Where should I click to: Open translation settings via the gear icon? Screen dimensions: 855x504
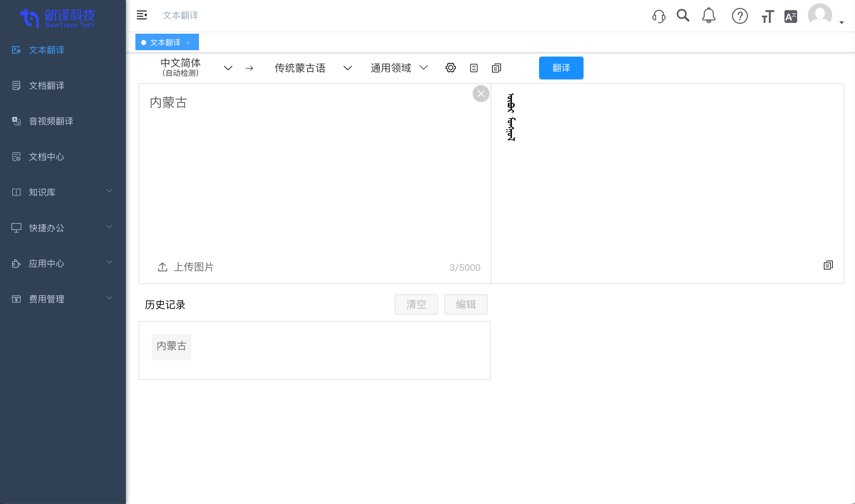450,67
